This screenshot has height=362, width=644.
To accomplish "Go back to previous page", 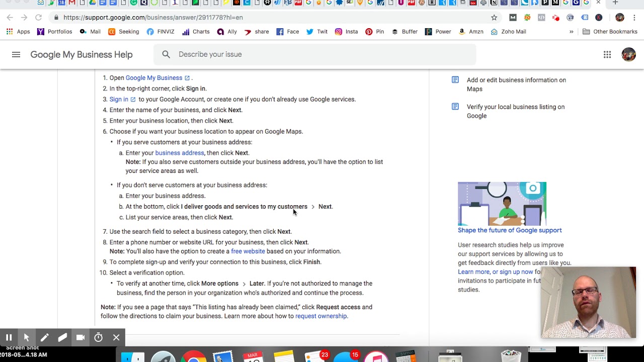I will coord(10,17).
